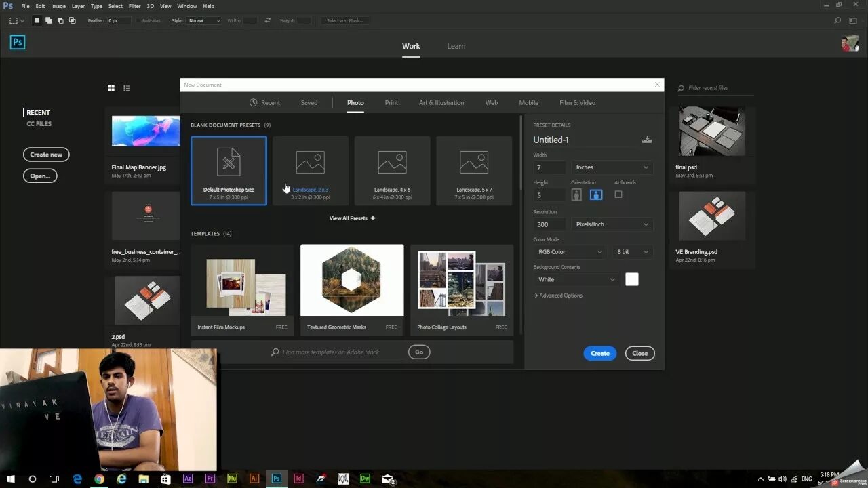This screenshot has height=488, width=868.
Task: Click the Resolution value field
Action: point(549,224)
